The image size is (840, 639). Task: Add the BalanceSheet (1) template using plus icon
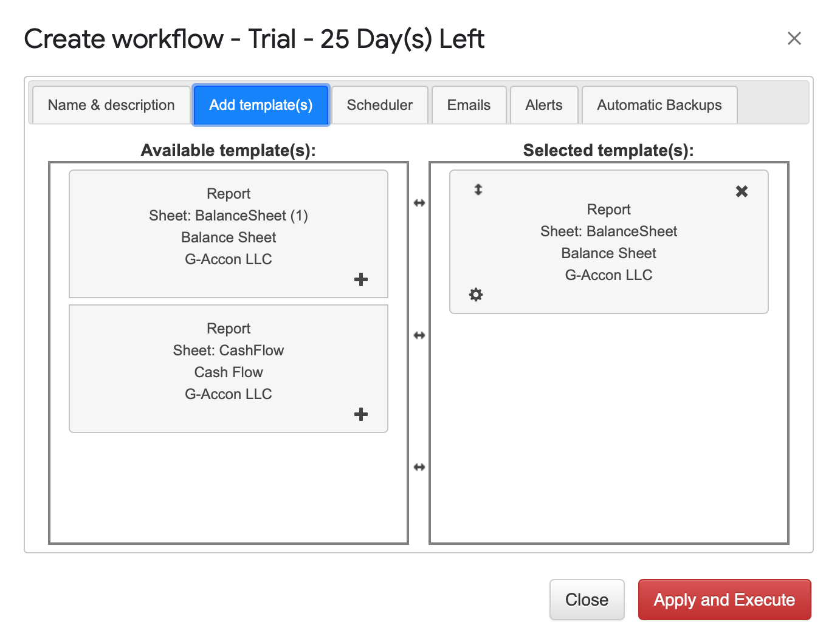tap(361, 279)
